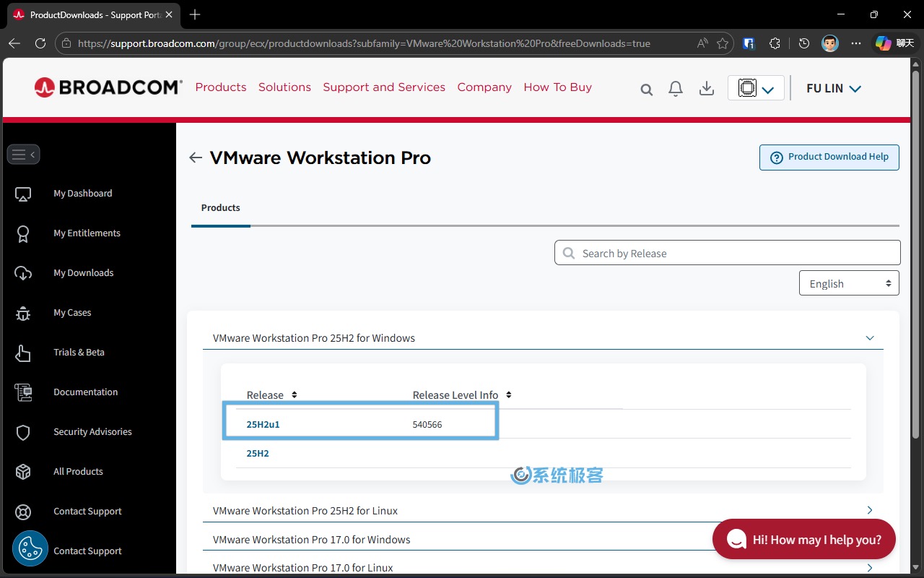924x578 pixels.
Task: Open Security Advisories shield icon
Action: tap(23, 432)
